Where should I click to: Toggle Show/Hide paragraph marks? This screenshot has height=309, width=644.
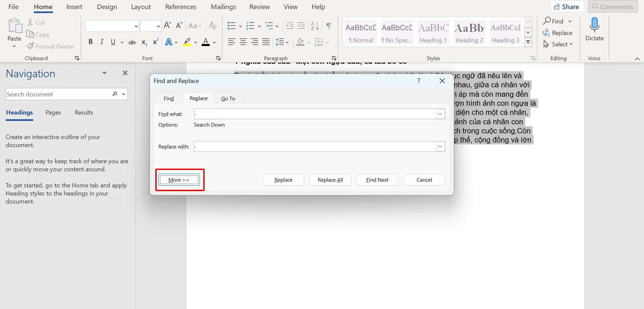coord(329,26)
